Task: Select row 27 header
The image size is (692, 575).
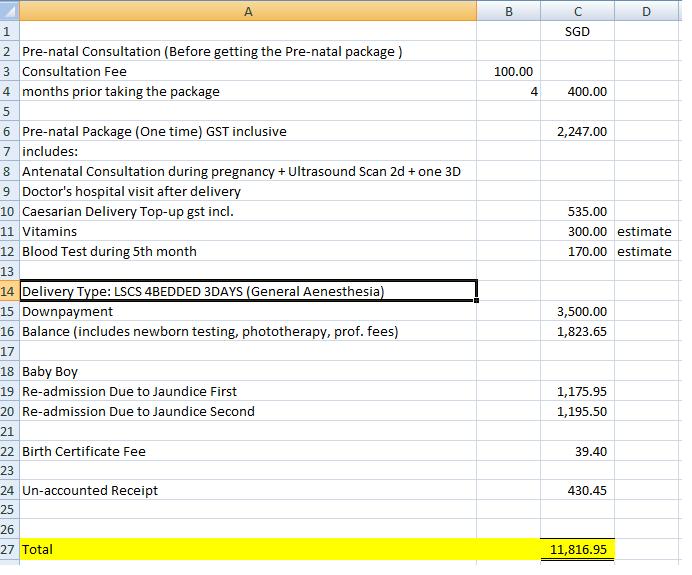Action: point(9,549)
